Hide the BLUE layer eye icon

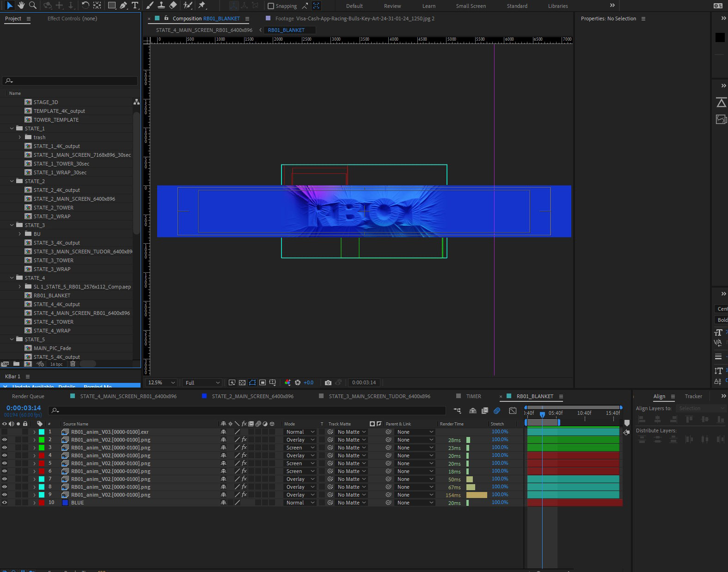(5, 503)
